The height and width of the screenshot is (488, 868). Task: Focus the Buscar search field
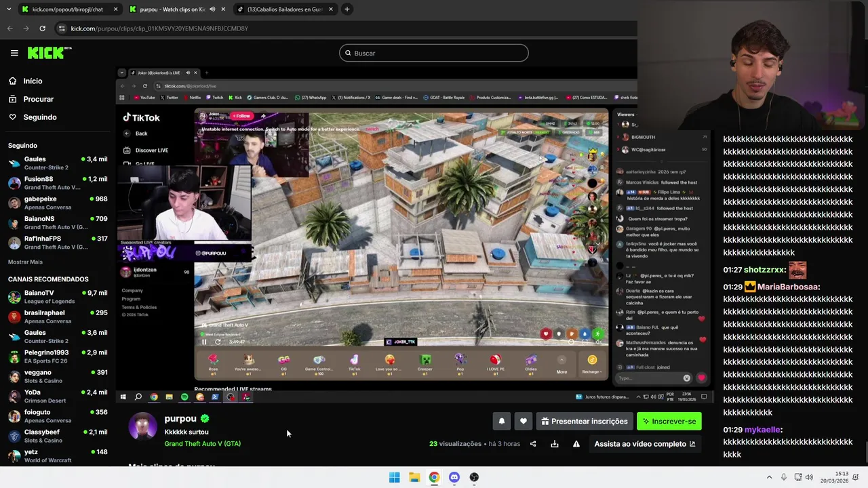point(434,53)
